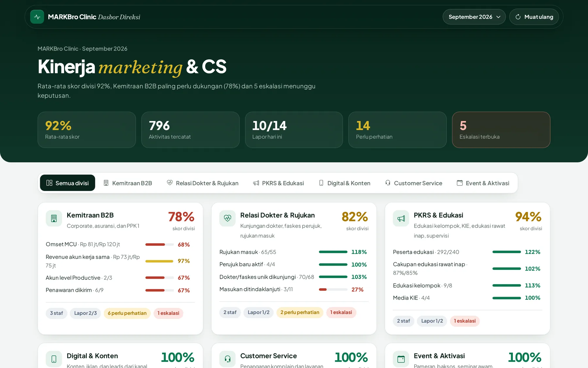Click the 2 perlu perhatian badge
This screenshot has width=588, height=368.
(300, 312)
